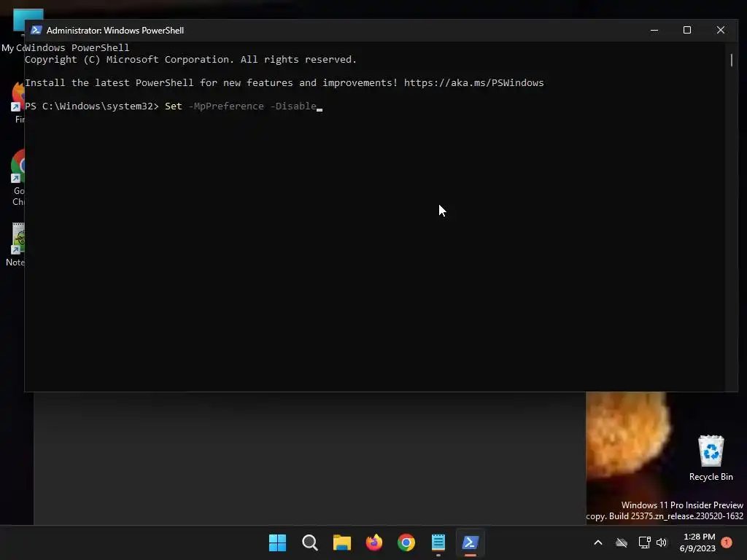Viewport: 747px width, 560px height.
Task: Close the Administrator PowerShell window
Action: click(x=721, y=30)
